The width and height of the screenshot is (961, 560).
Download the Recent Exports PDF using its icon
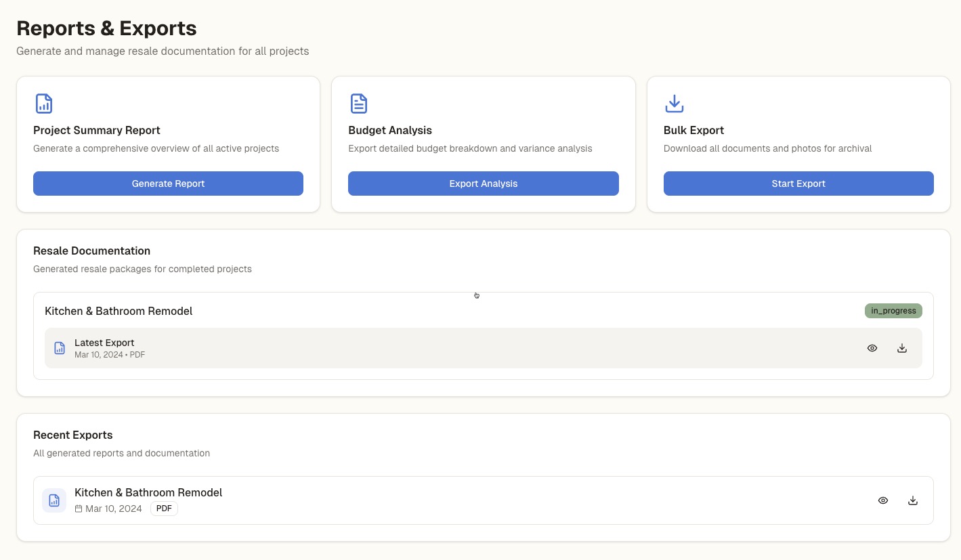pyautogui.click(x=913, y=500)
